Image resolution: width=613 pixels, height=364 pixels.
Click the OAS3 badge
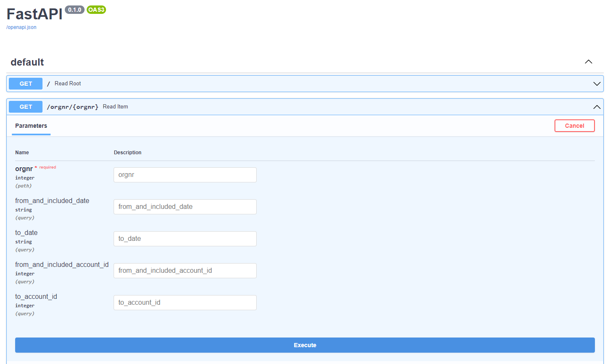click(x=96, y=10)
